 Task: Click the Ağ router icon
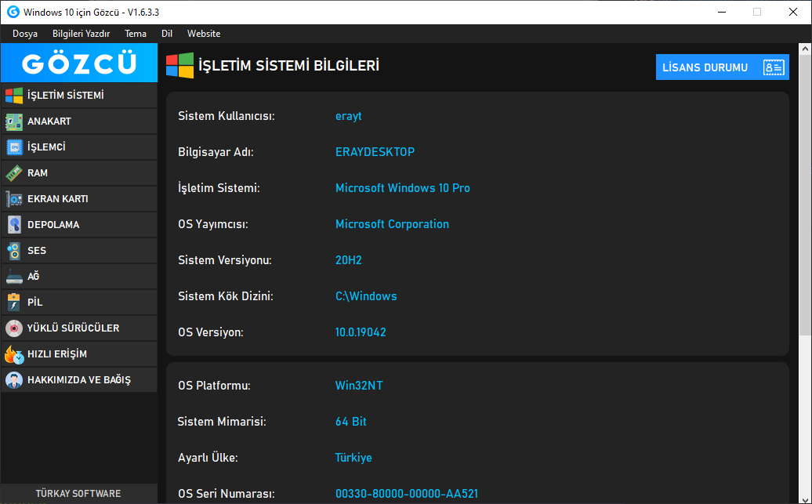(14, 277)
